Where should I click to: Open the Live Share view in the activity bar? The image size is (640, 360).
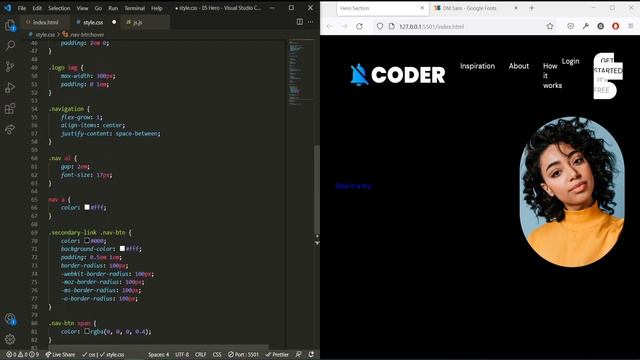point(10,129)
